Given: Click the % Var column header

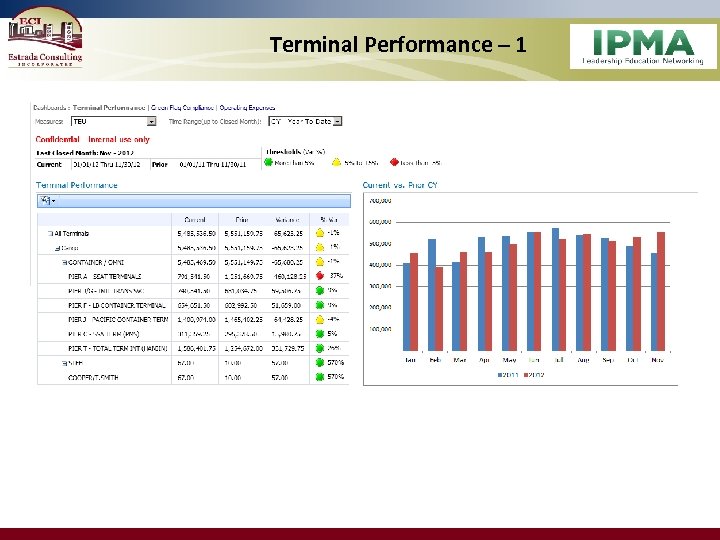Looking at the screenshot, I should click(329, 220).
